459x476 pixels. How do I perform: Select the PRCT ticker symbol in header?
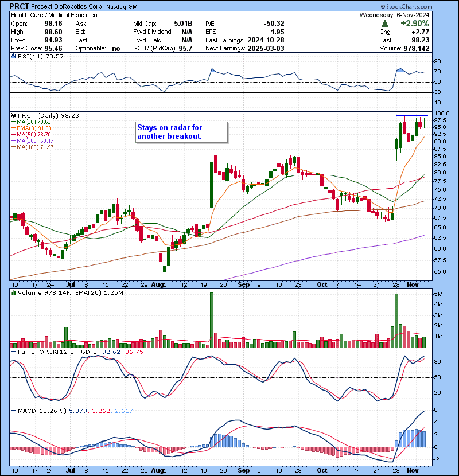click(x=20, y=6)
